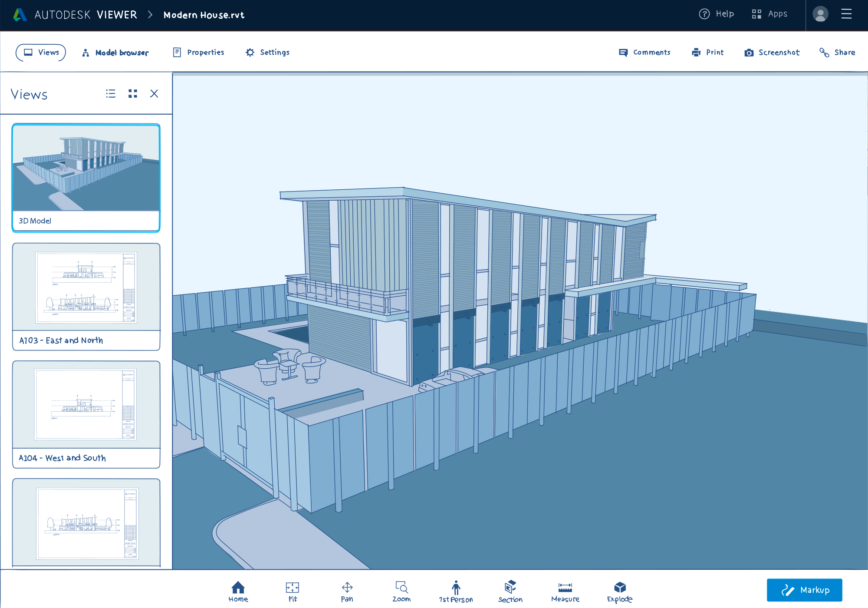Select the A103 - East and North sheet thumbnail
Viewport: 868px width, 608px height.
point(86,297)
